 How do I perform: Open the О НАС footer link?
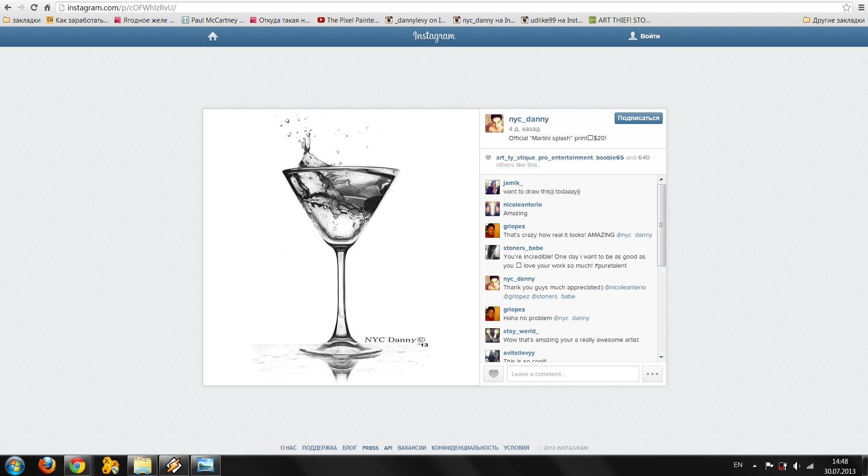(x=289, y=448)
